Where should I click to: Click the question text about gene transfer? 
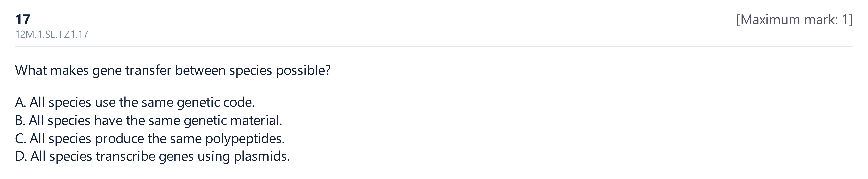tap(173, 70)
